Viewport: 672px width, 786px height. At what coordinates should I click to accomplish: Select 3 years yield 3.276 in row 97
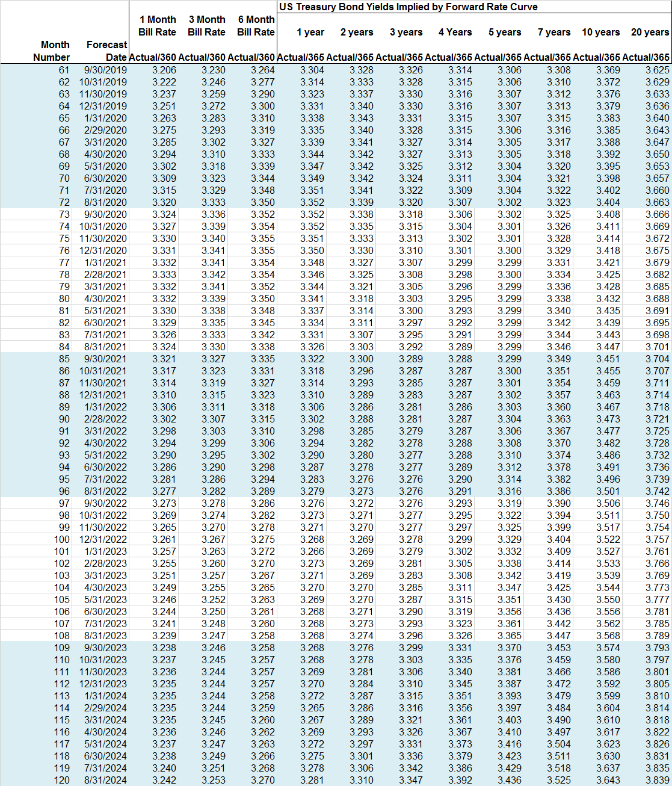click(x=411, y=503)
